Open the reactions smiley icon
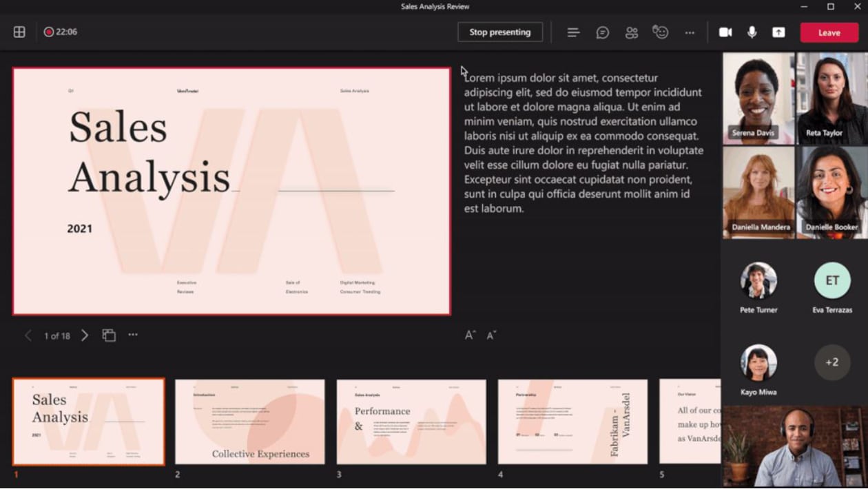Viewport: 868px width, 489px height. 661,32
